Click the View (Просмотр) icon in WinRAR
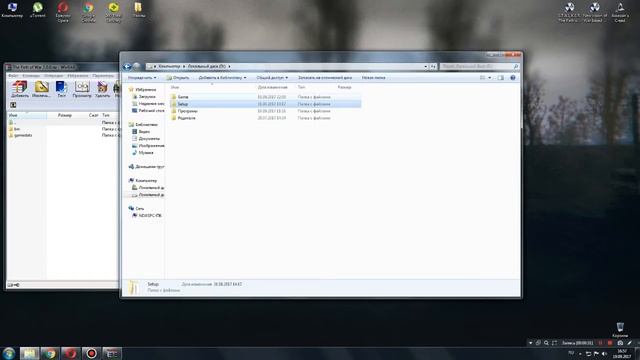The width and height of the screenshot is (640, 360). [x=82, y=89]
